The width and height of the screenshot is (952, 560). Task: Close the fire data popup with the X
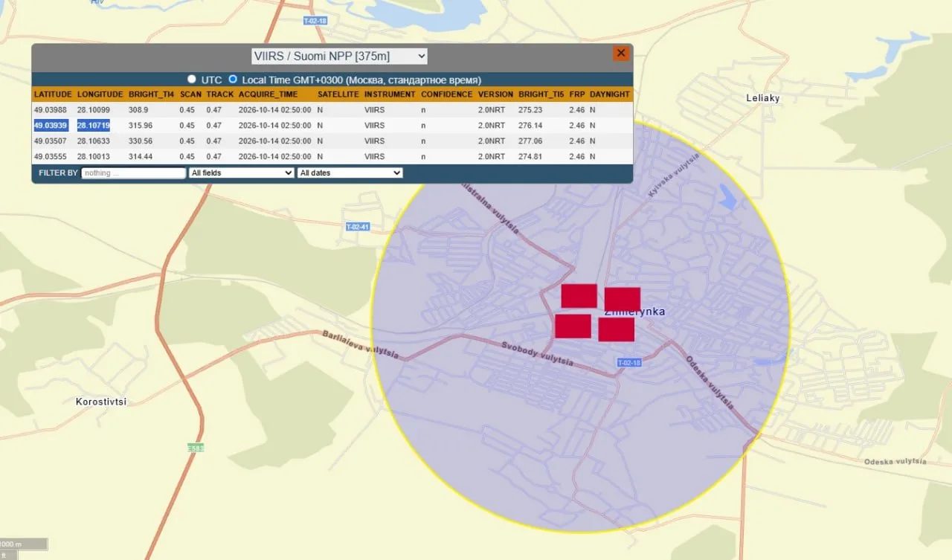tap(621, 54)
